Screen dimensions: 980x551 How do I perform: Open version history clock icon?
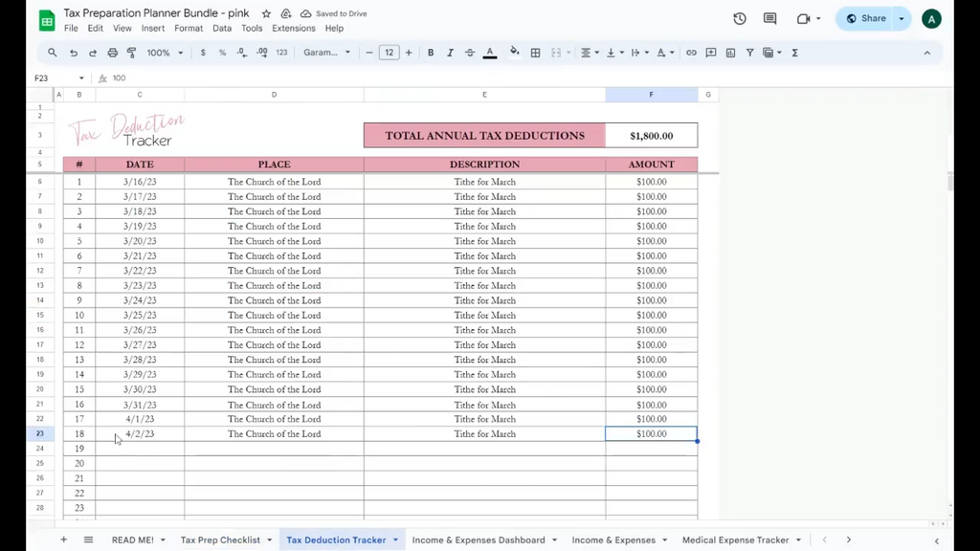tap(740, 18)
